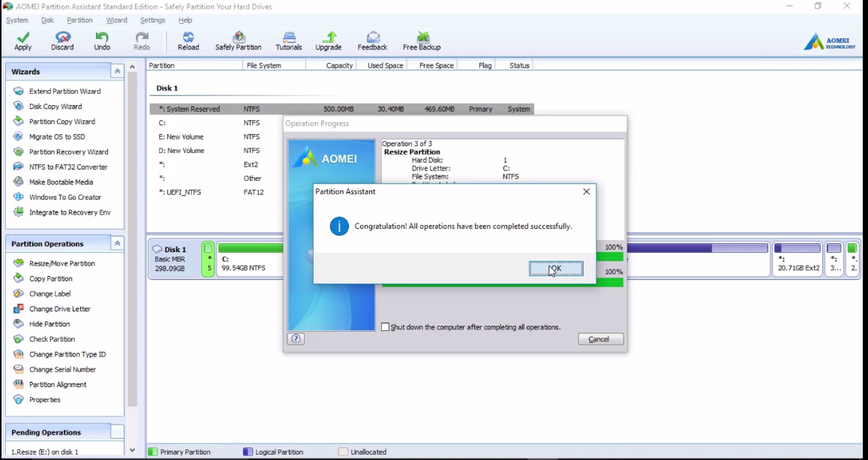Collapse the Partition Operations panel
Screen dimensions: 868x460
(x=117, y=244)
